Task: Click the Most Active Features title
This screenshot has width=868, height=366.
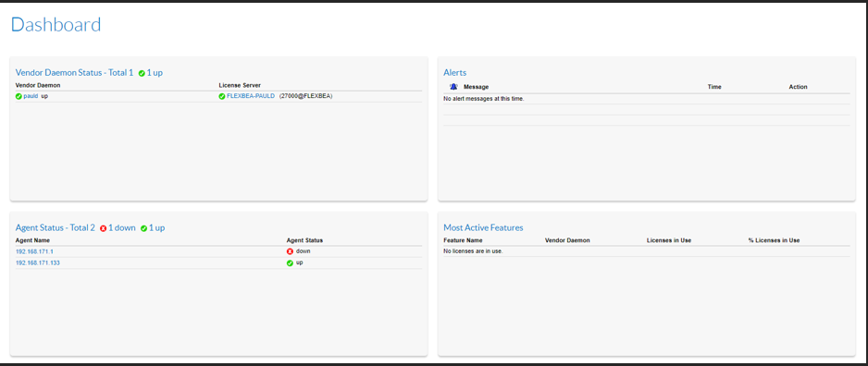Action: (x=483, y=227)
